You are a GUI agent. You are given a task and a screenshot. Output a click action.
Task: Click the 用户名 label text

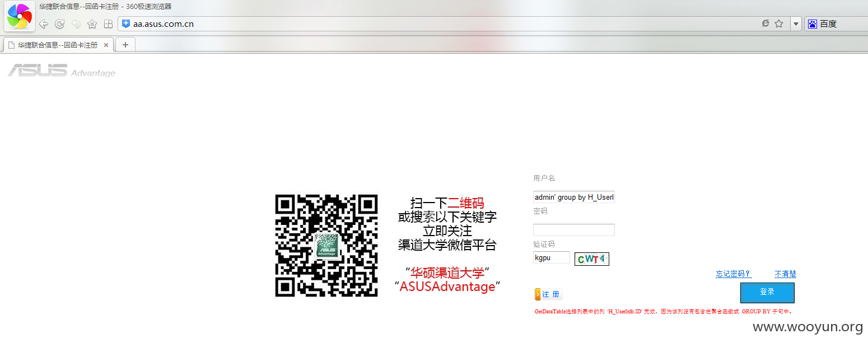[544, 178]
